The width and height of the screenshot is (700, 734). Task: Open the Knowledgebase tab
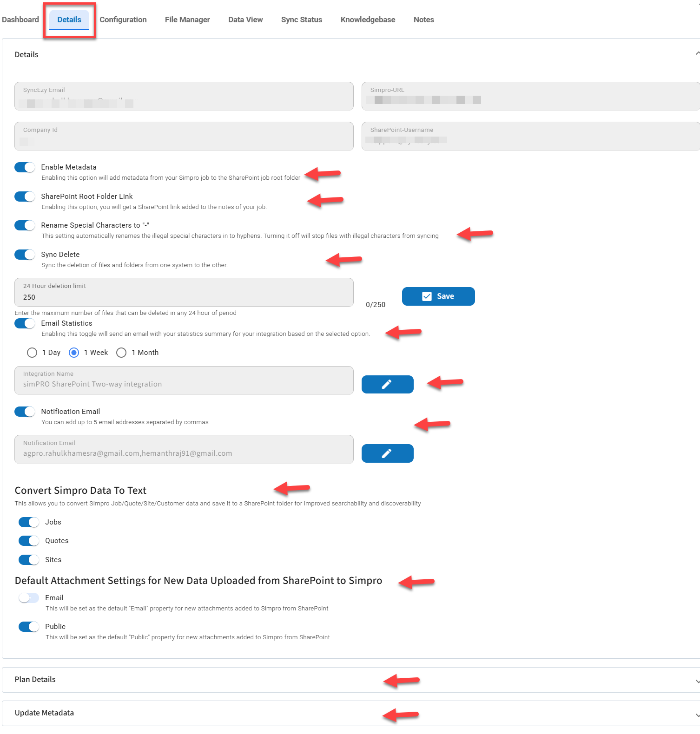(368, 20)
